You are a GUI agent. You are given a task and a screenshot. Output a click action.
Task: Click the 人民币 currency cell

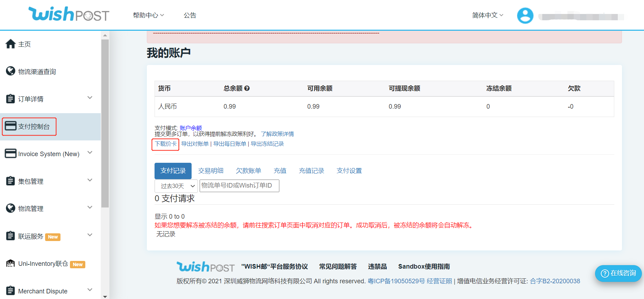pos(167,107)
